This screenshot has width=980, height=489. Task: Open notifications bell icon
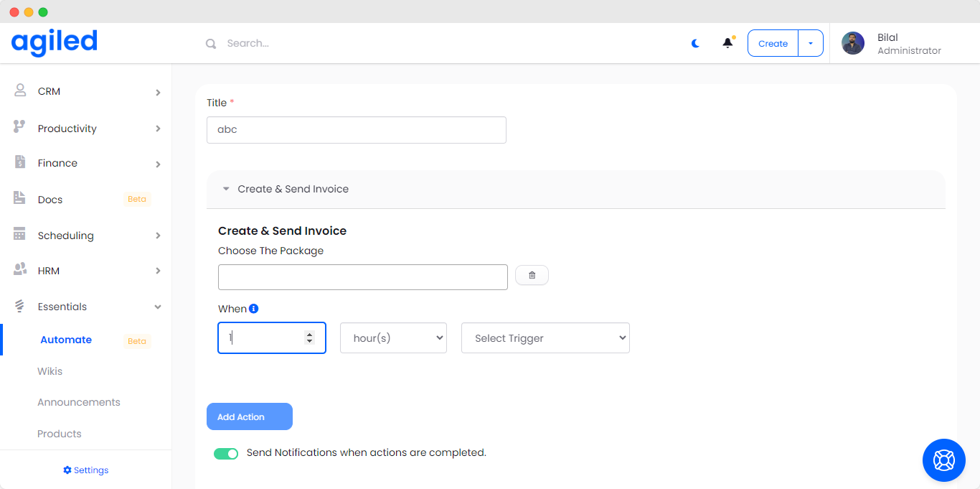coord(727,43)
